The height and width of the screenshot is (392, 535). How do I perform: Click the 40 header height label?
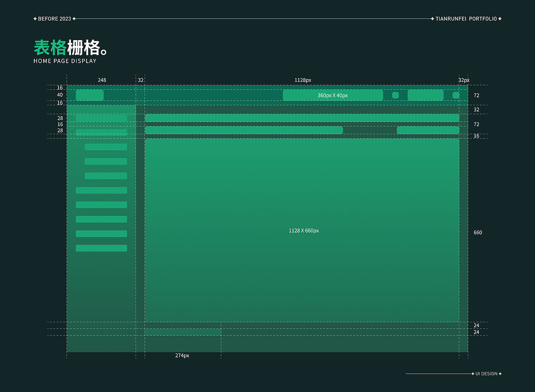click(60, 95)
